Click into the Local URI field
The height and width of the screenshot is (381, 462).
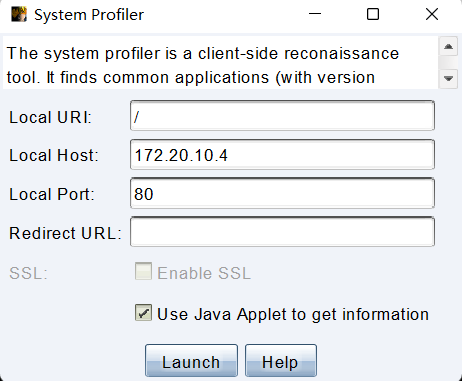282,116
